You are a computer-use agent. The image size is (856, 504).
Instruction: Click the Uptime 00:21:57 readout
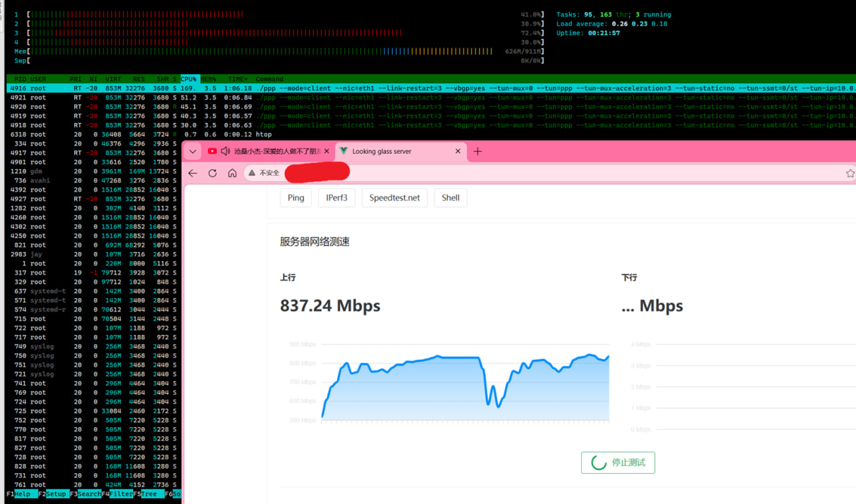tap(588, 33)
